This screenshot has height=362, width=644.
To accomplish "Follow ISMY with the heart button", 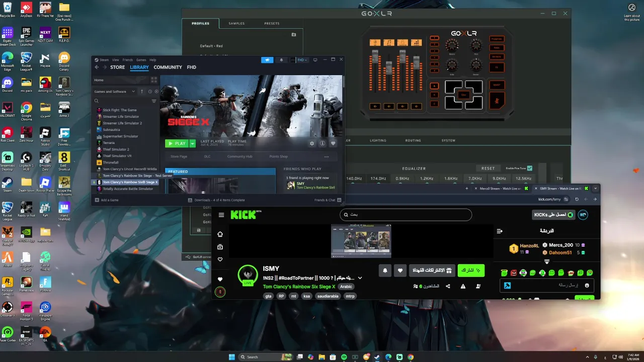I will tap(400, 270).
